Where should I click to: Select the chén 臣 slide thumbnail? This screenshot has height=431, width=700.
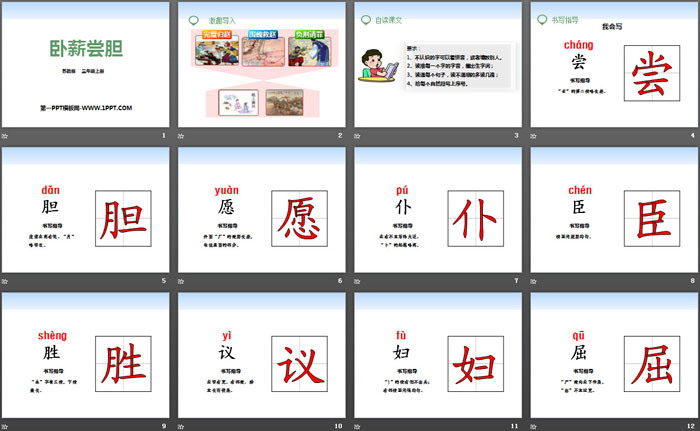tap(614, 210)
